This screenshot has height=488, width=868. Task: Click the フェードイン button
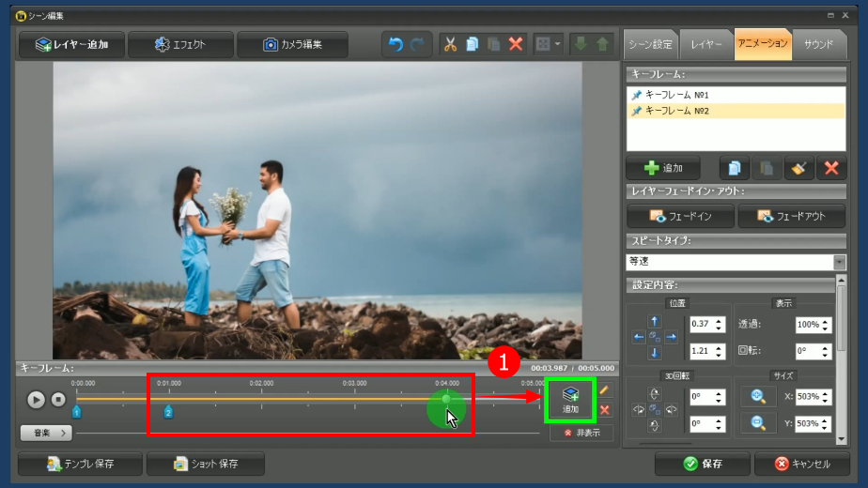680,216
